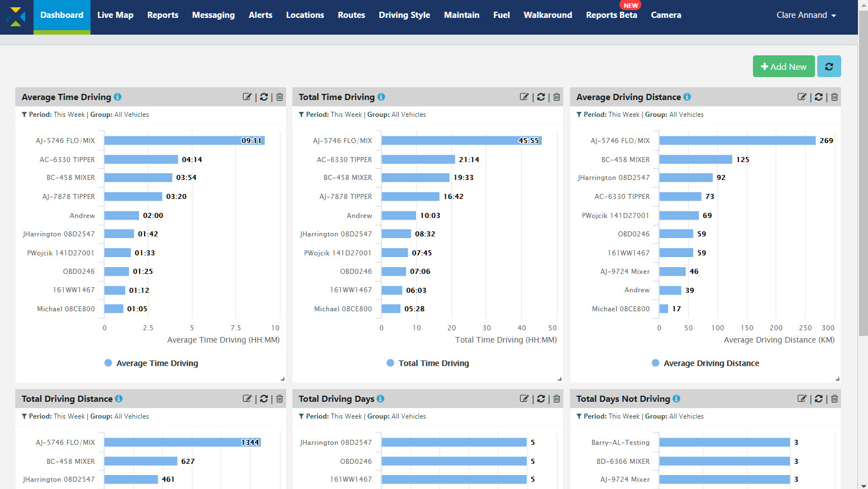The width and height of the screenshot is (868, 489).
Task: Edit the Total Driving Days widget
Action: tap(524, 398)
